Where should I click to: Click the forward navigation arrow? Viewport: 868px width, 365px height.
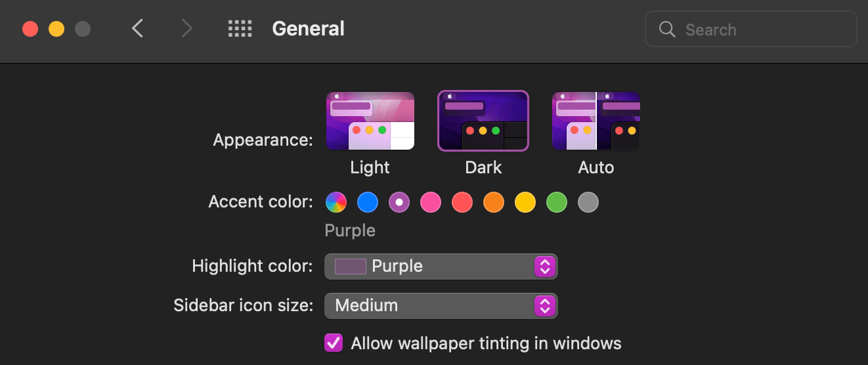pos(187,29)
